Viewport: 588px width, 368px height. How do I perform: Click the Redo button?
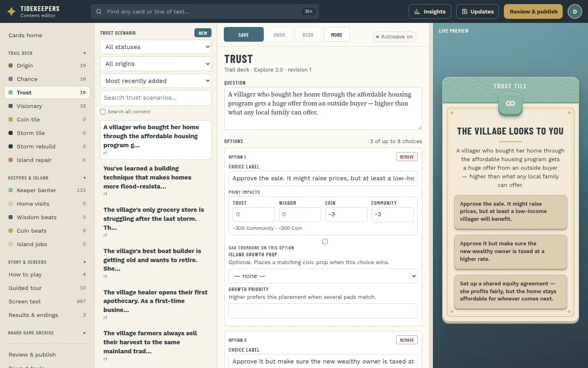(308, 35)
